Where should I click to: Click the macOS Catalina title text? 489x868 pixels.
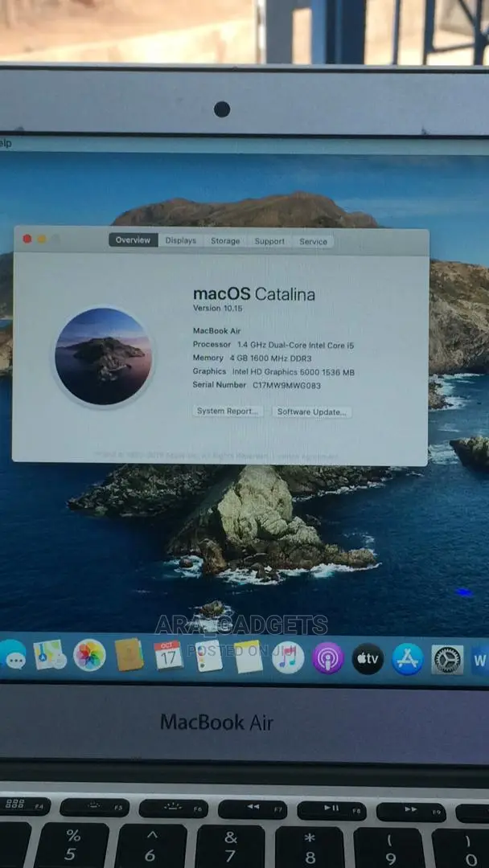254,294
